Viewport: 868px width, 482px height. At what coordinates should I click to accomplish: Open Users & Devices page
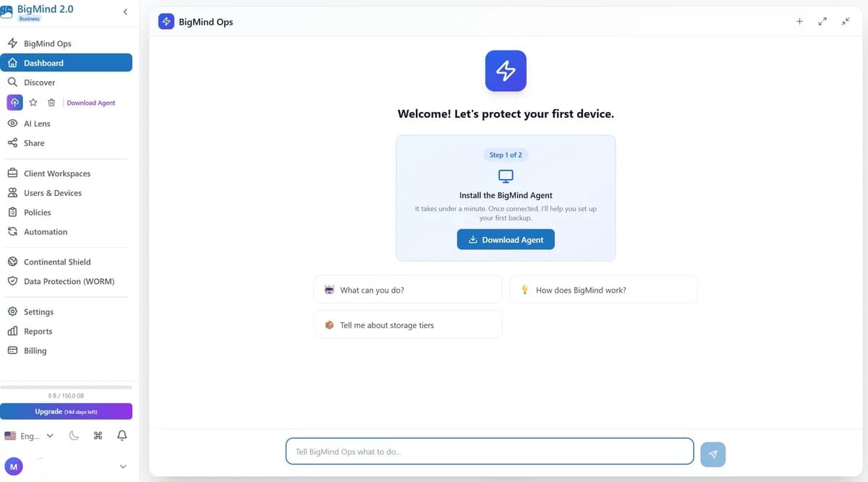[x=55, y=192]
